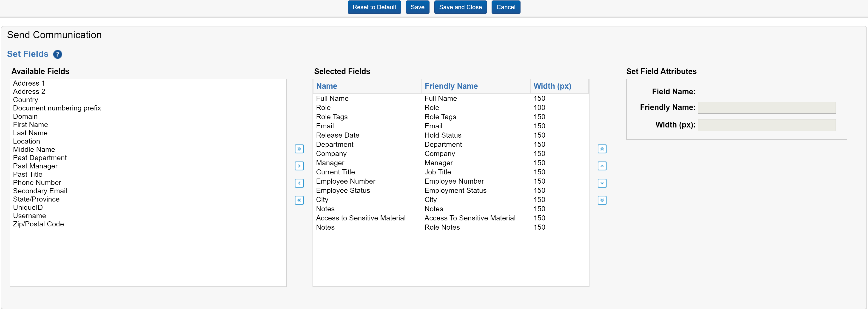Select the Name column header

tap(367, 86)
